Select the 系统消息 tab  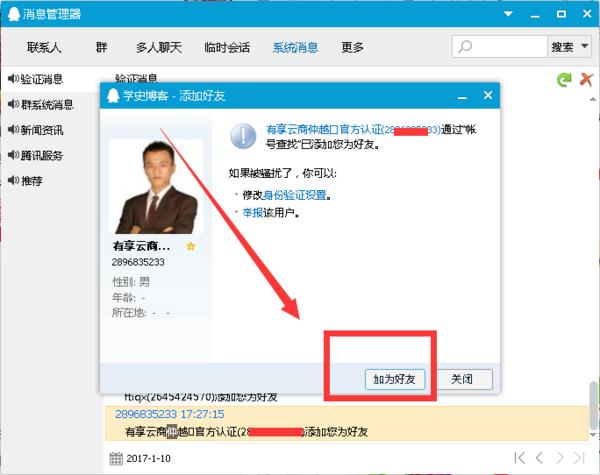coord(295,47)
